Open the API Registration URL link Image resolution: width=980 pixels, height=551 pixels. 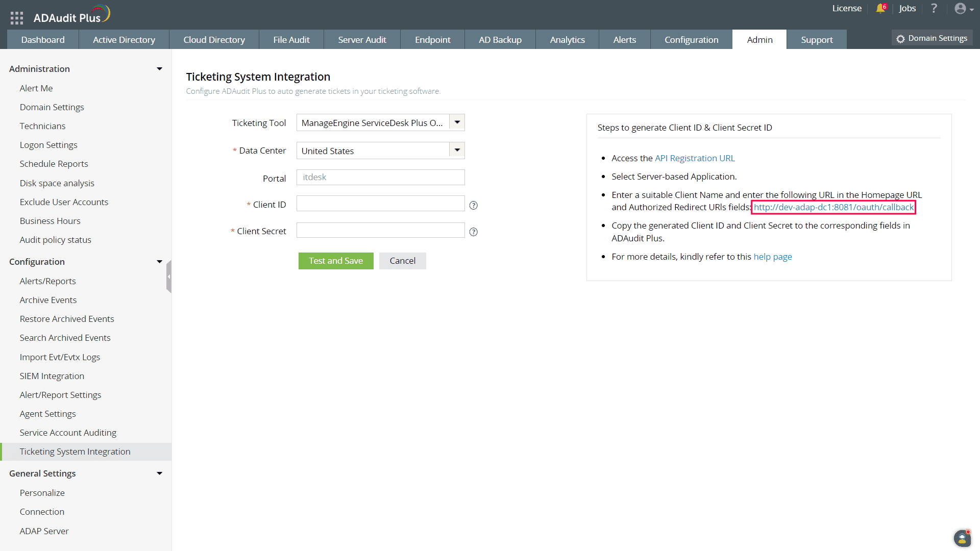[x=695, y=158]
